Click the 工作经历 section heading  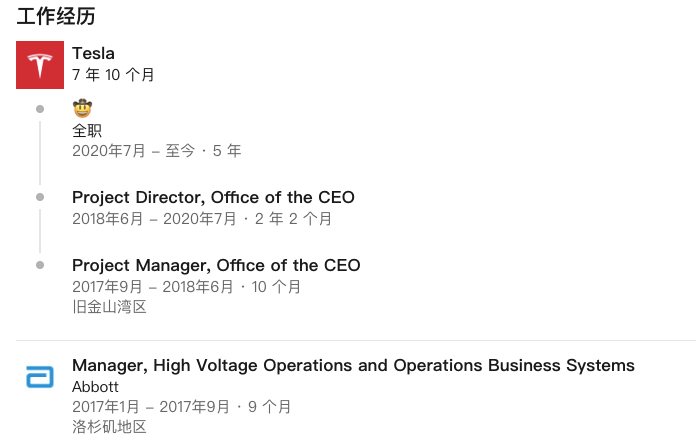(56, 16)
